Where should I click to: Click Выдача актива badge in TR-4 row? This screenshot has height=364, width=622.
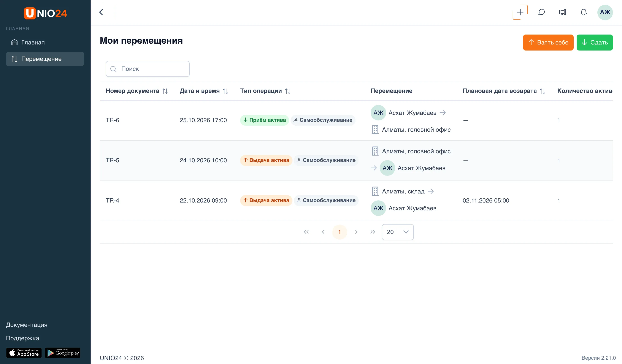pos(266,200)
